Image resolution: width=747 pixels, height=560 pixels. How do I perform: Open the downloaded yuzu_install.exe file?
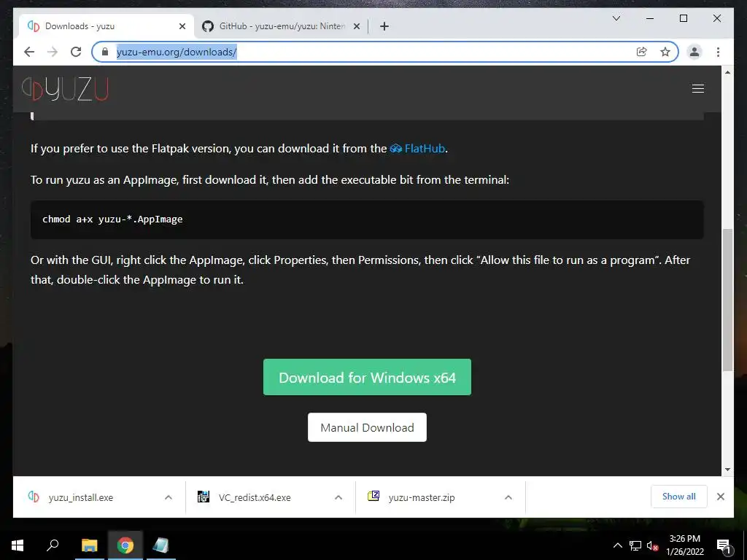80,497
